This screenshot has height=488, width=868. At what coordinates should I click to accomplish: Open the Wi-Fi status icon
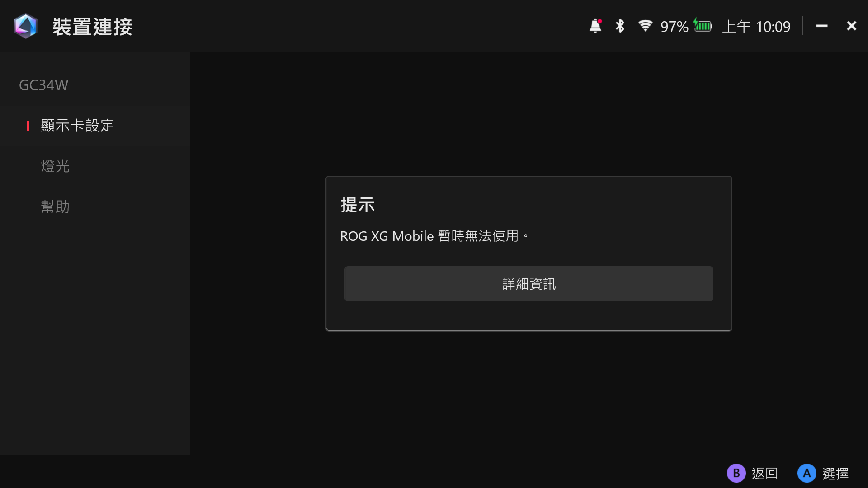pos(645,26)
